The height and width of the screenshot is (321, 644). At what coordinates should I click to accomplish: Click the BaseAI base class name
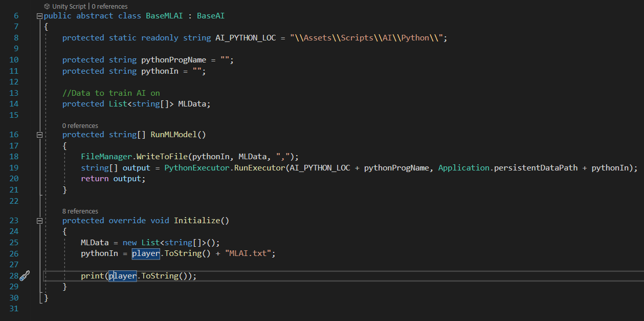(211, 16)
